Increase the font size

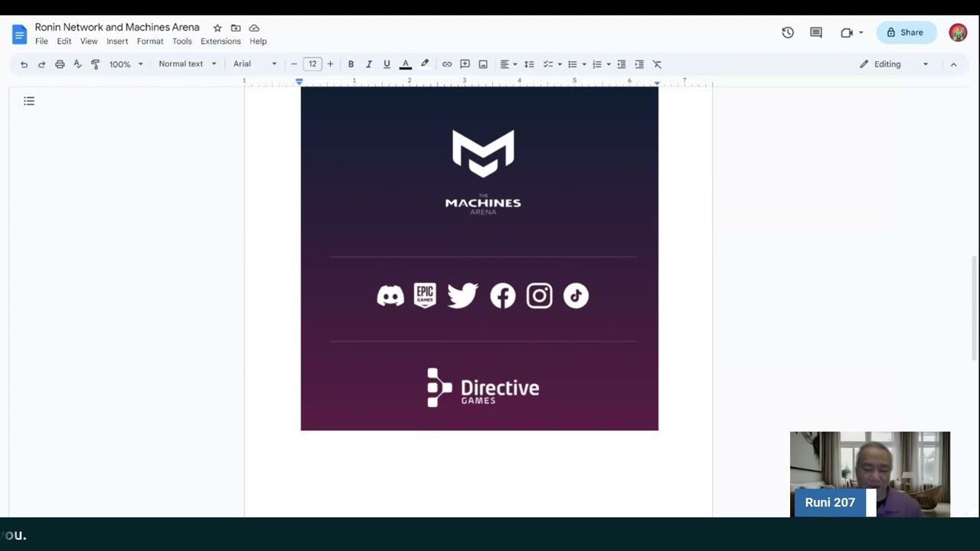click(x=330, y=64)
